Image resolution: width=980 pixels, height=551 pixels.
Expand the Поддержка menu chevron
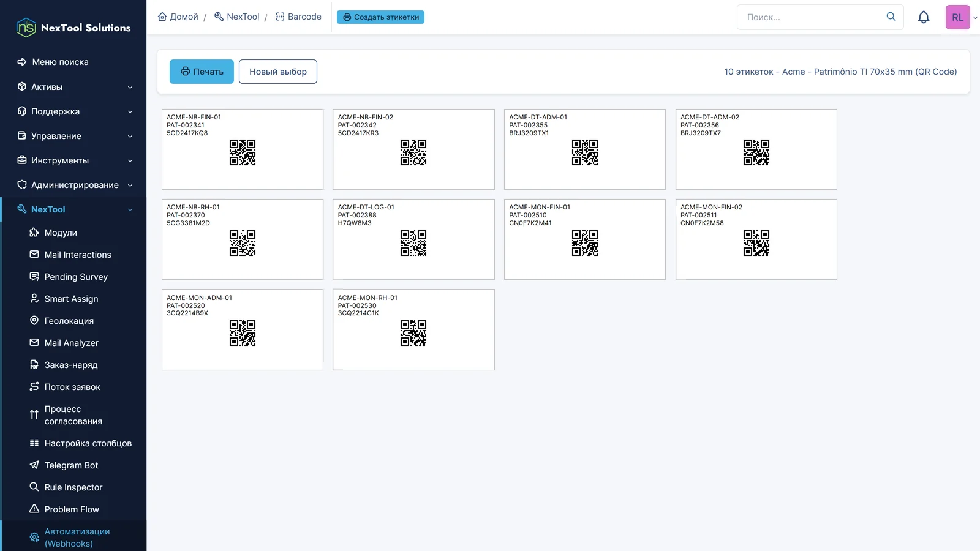(130, 112)
